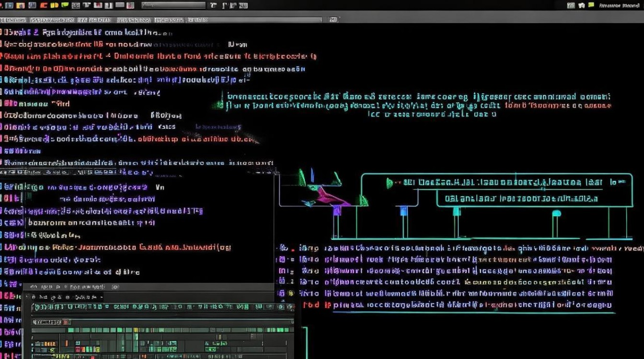Click the red icon in top toolbar
This screenshot has width=644, height=359.
tap(44, 5)
